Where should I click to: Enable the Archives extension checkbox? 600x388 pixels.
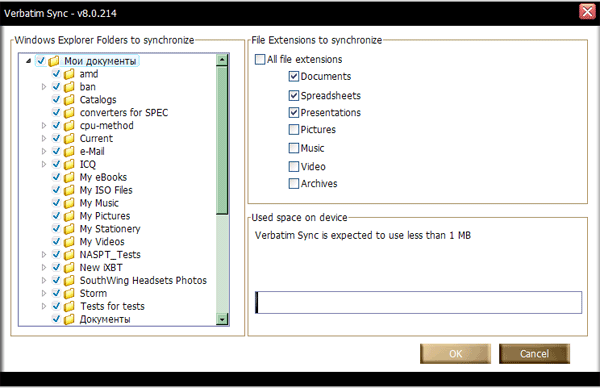coord(293,183)
